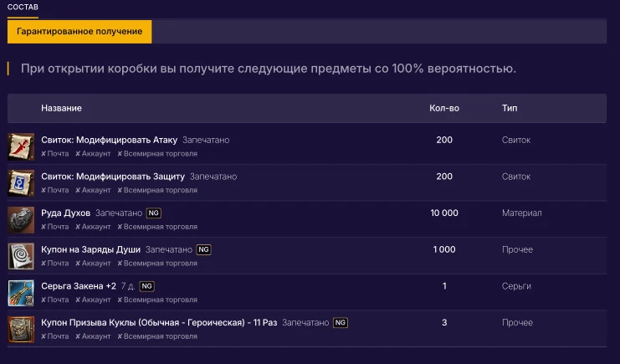Screen dimensions: 620x364
Task: Open Свиток: Модифицировать Защиту item name
Action: pyautogui.click(x=113, y=177)
